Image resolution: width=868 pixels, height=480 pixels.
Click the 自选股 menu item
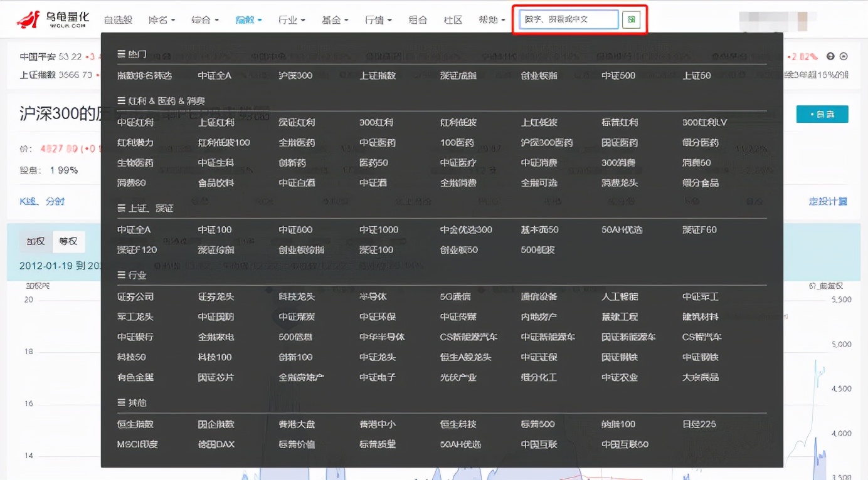click(x=117, y=19)
